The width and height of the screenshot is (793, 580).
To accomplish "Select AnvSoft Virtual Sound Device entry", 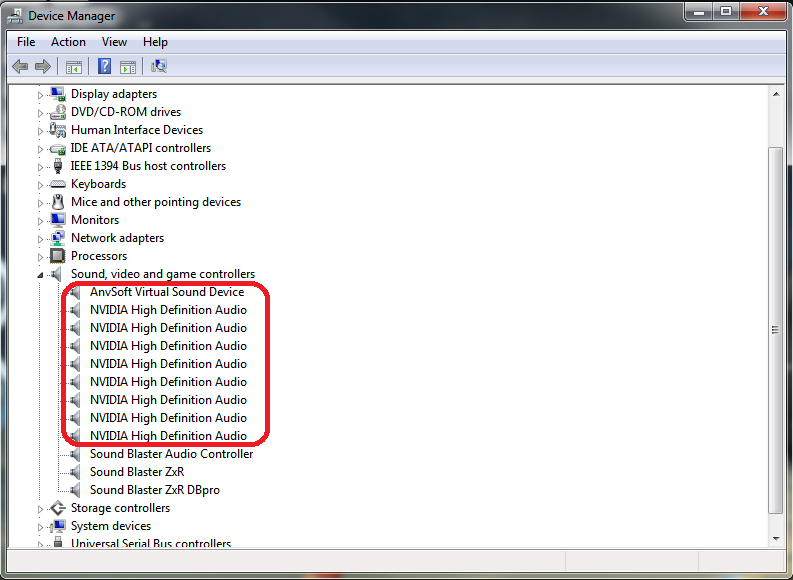I will click(x=167, y=292).
